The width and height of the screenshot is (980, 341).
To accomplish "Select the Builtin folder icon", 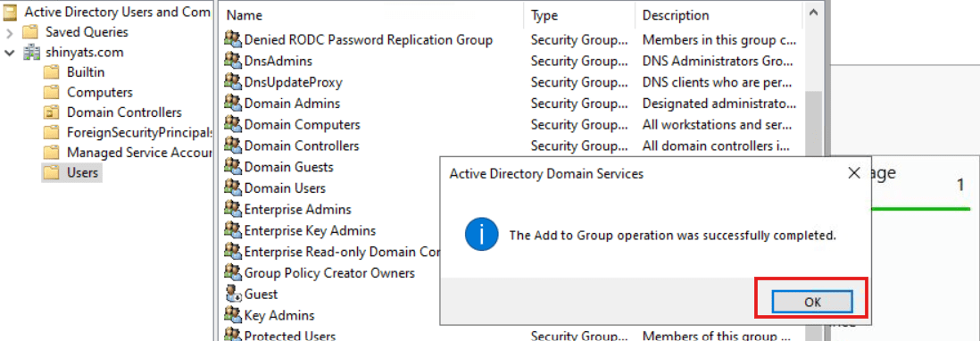I will (51, 72).
